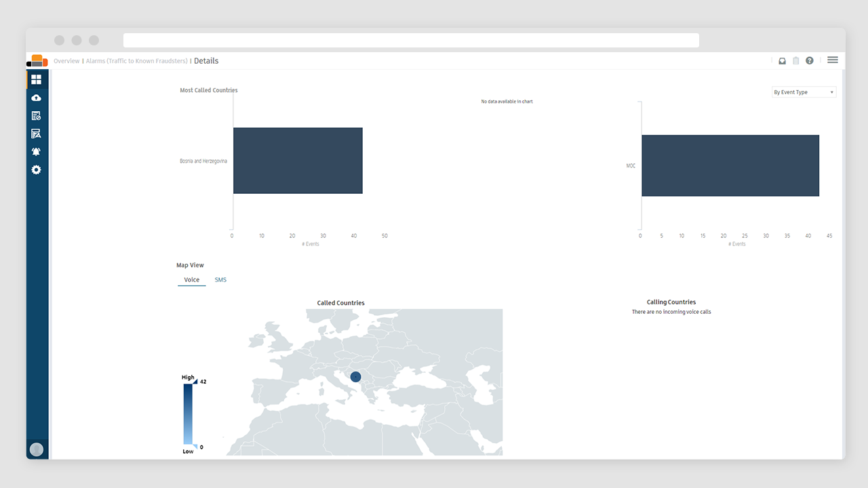Click the 'High' legend label
Image resolution: width=868 pixels, height=488 pixels.
(188, 378)
